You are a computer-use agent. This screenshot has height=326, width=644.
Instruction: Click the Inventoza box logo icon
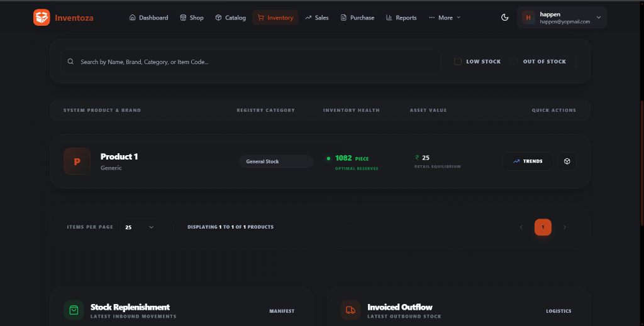coord(42,18)
